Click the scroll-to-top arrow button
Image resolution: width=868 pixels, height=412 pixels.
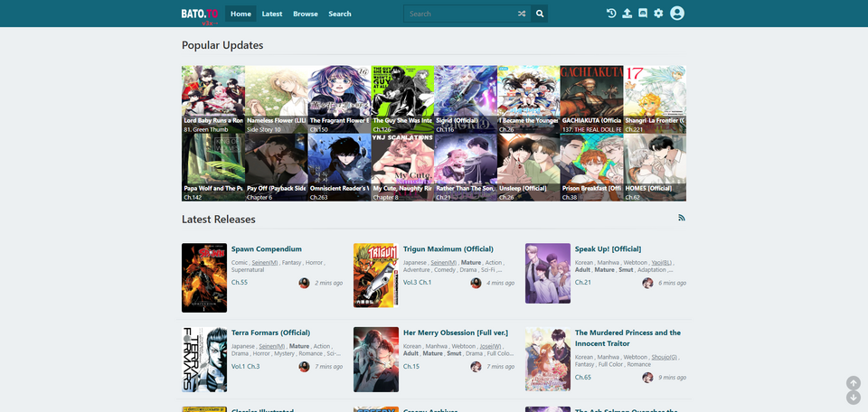coord(853,383)
